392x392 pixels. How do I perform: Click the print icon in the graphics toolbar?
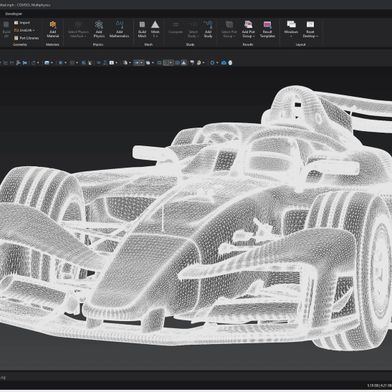click(230, 62)
